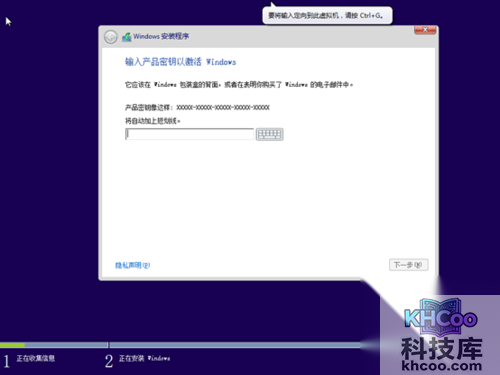Screen dimensions: 500x375
Task: Click the 下一步 next button
Action: click(x=408, y=265)
